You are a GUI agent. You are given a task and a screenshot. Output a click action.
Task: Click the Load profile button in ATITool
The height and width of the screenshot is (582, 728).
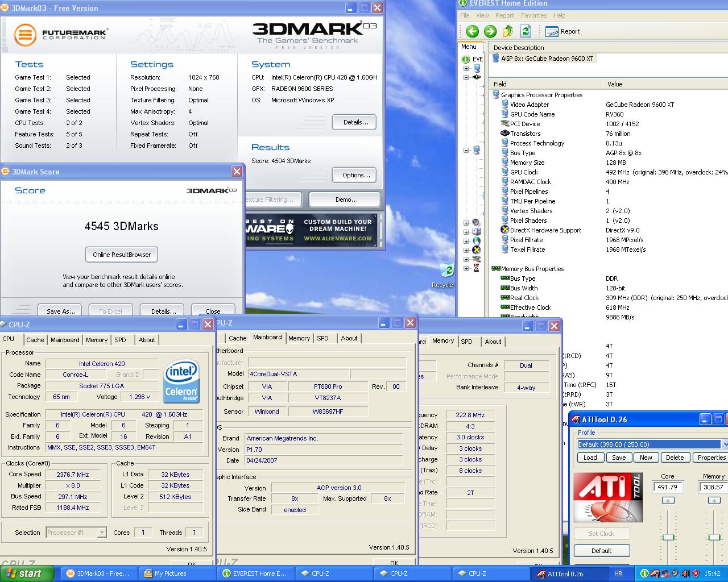click(x=590, y=458)
